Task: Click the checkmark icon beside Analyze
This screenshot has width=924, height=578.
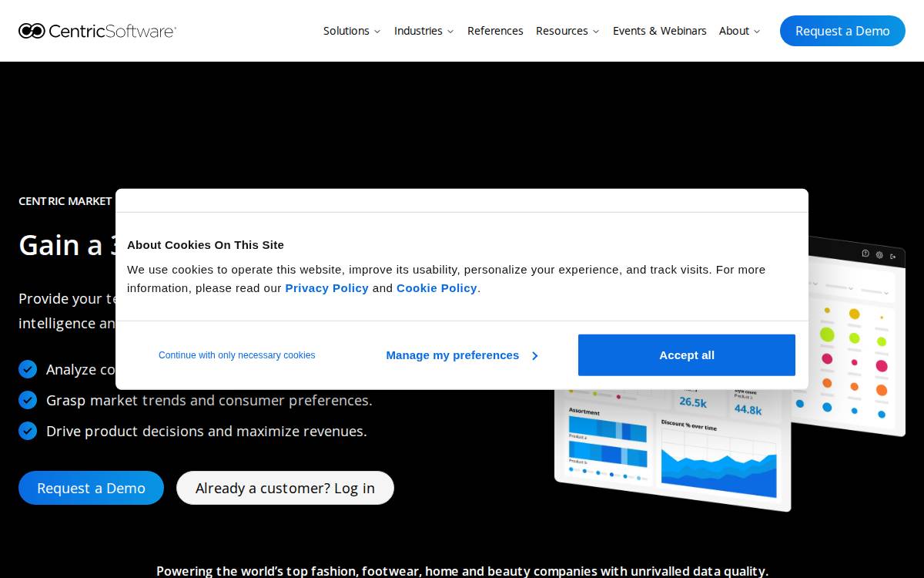Action: coord(28,369)
